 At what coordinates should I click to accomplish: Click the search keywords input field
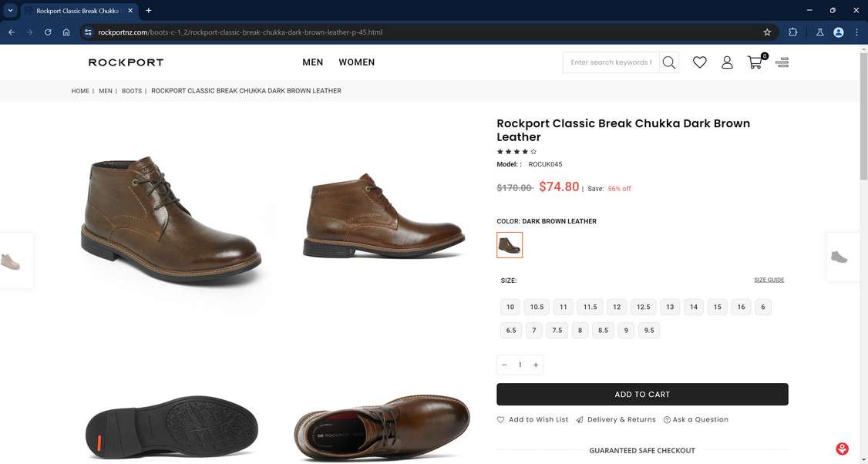click(611, 62)
